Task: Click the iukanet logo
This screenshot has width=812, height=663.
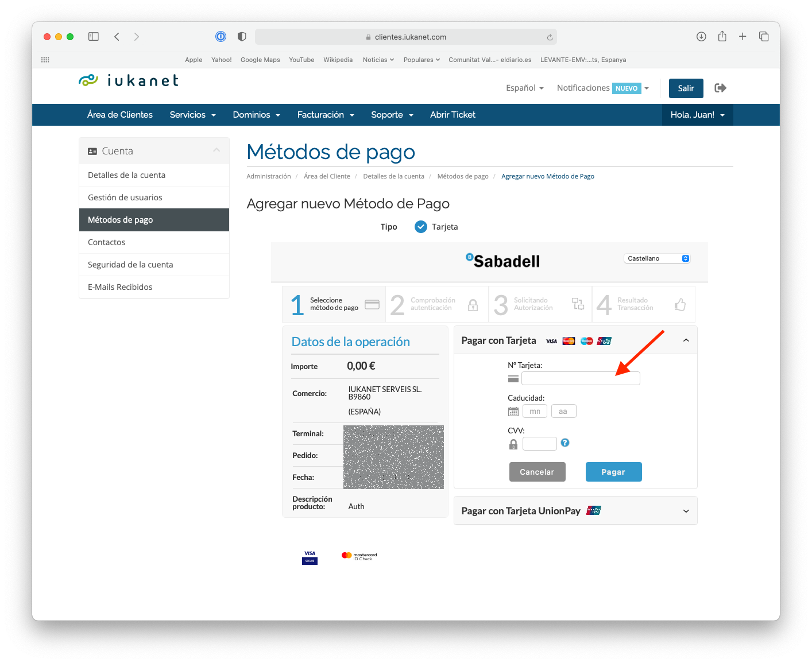Action: [x=129, y=80]
